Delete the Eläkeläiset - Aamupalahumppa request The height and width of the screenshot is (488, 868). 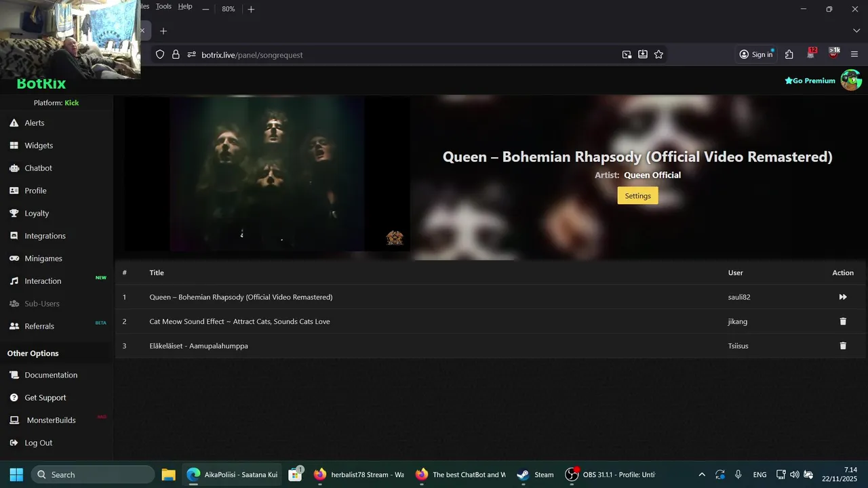point(843,346)
